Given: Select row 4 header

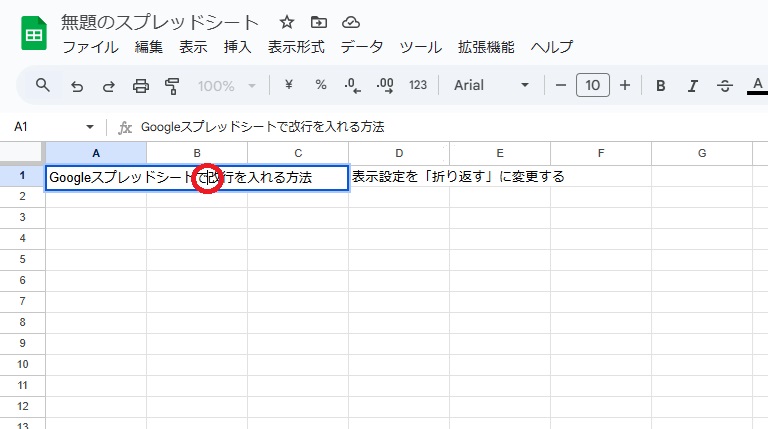Looking at the screenshot, I should (x=22, y=238).
